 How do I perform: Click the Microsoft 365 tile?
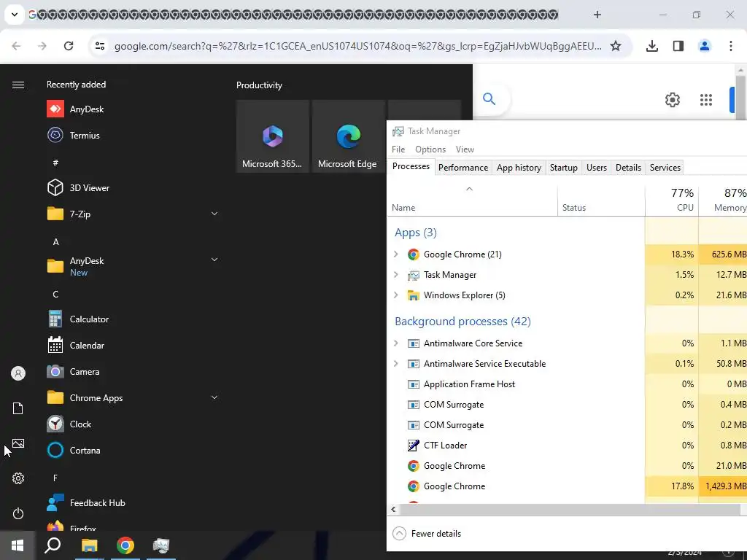click(273, 136)
